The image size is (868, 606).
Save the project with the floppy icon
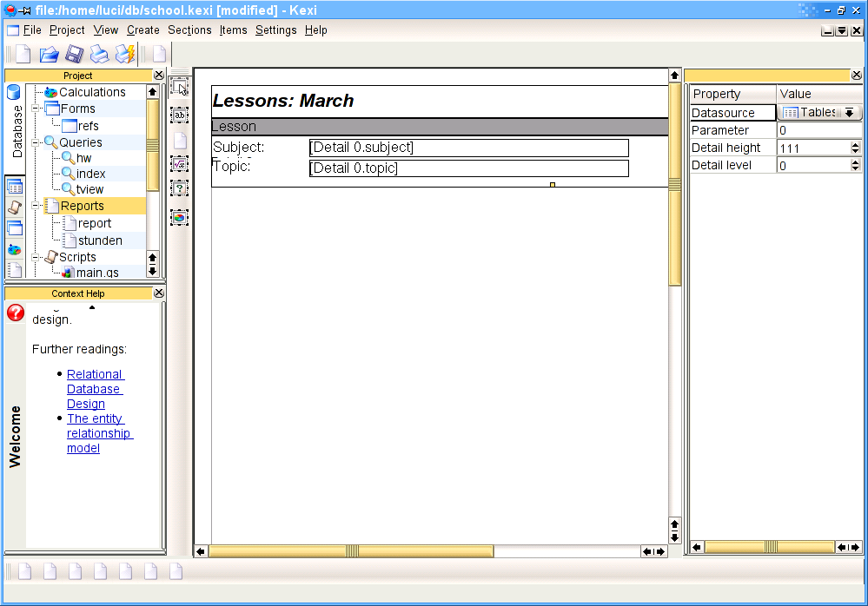74,55
